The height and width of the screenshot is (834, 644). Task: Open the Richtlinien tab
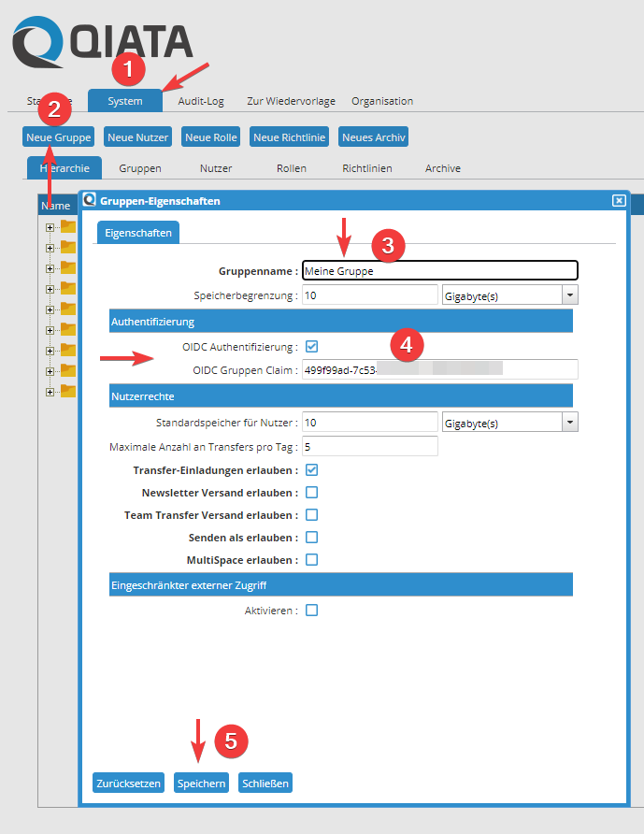click(367, 168)
